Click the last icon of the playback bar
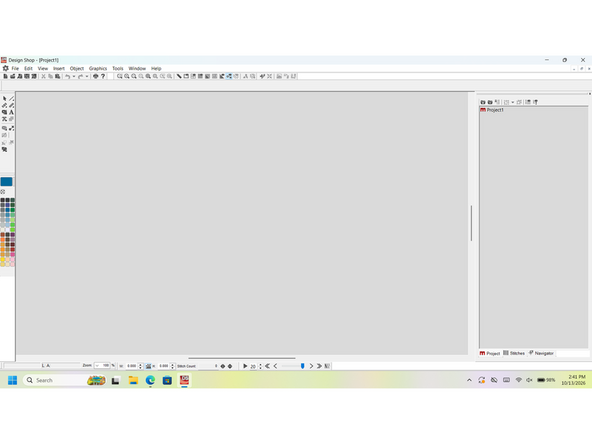592x444 pixels. pyautogui.click(x=327, y=366)
